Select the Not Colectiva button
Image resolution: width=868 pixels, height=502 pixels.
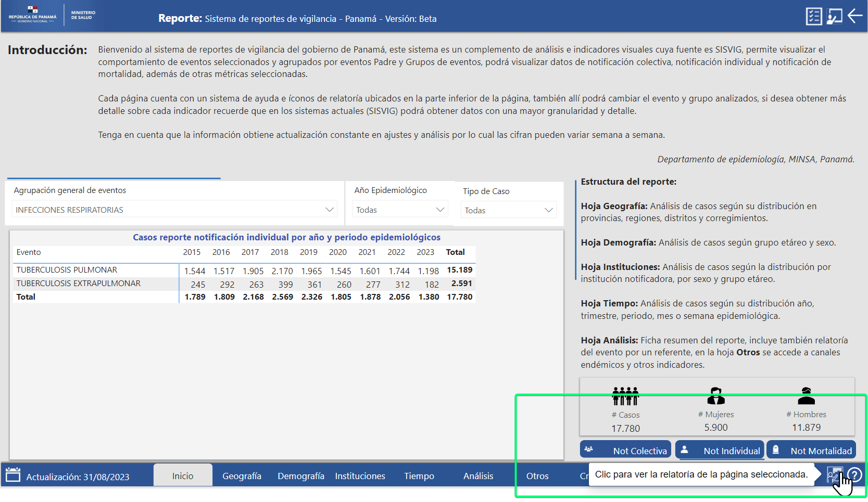626,450
